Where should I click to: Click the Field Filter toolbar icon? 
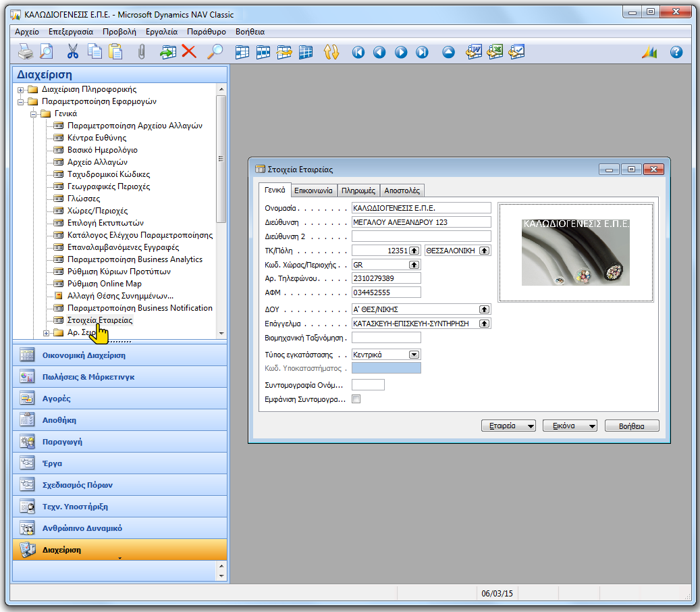tap(242, 52)
